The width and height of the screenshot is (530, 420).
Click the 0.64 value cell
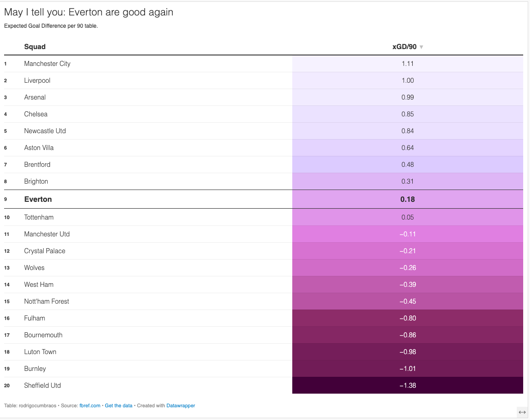point(408,148)
